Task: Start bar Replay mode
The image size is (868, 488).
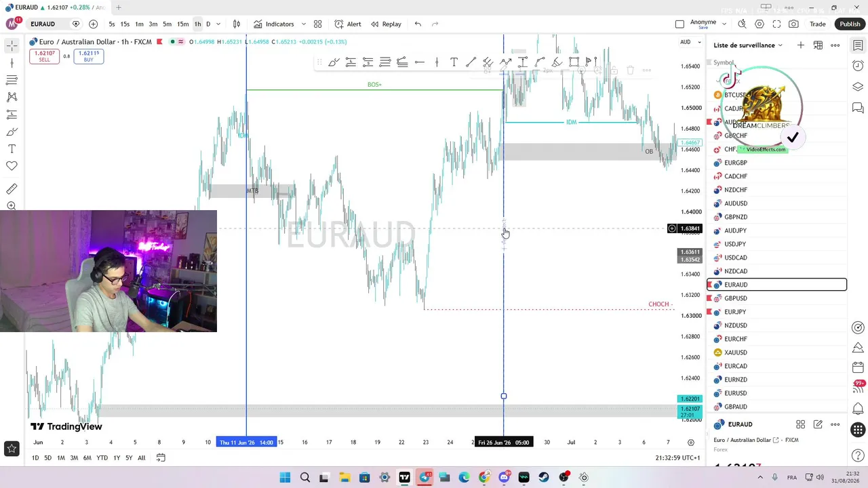Action: point(386,24)
